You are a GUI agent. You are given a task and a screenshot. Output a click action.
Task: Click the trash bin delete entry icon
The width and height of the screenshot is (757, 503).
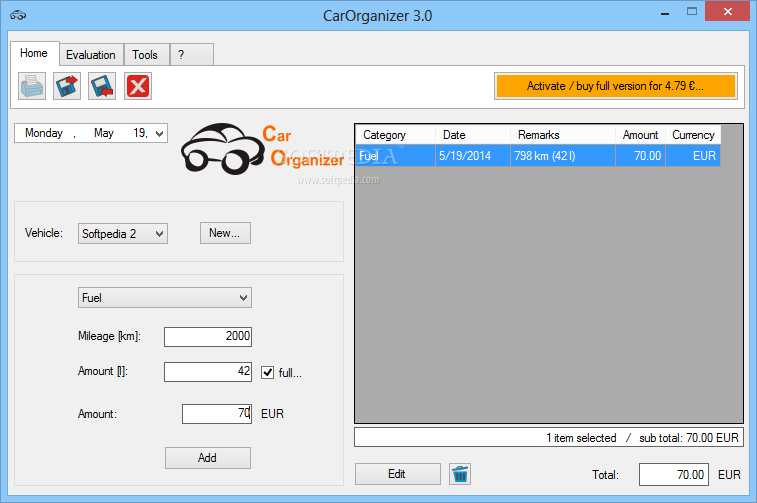click(460, 474)
